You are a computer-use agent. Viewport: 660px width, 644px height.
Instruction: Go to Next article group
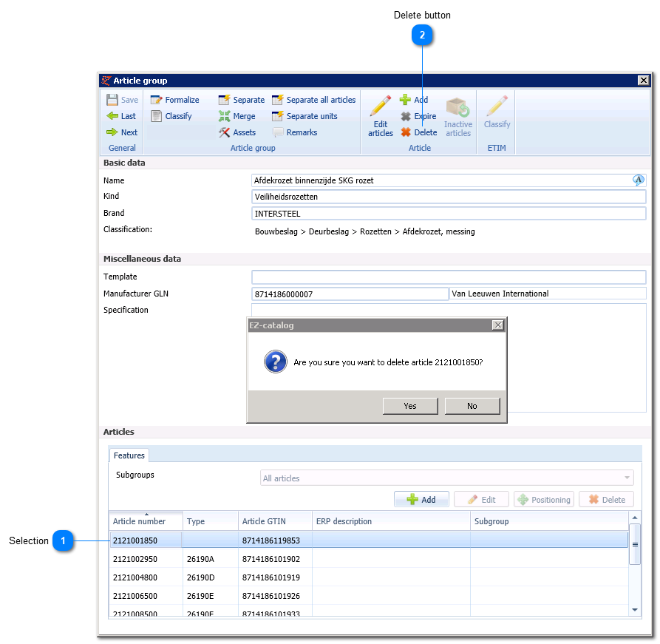pos(122,132)
